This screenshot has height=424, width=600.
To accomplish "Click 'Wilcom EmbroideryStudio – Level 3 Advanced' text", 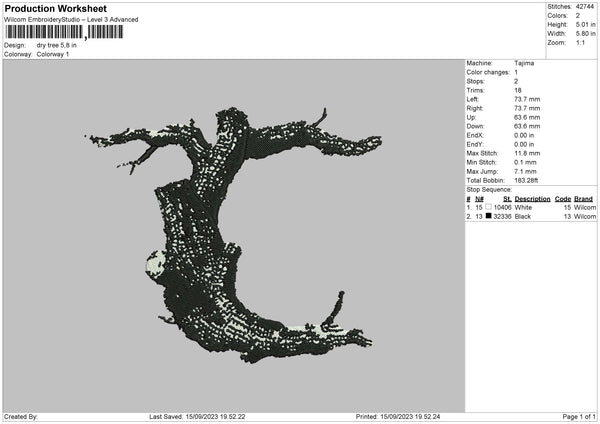I will 71,20.
